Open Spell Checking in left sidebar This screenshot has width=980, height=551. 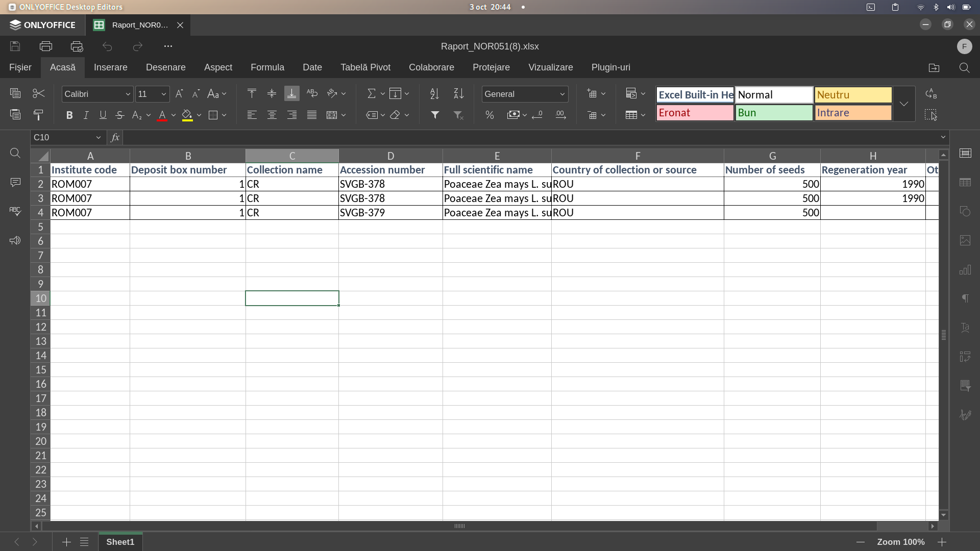(x=15, y=211)
